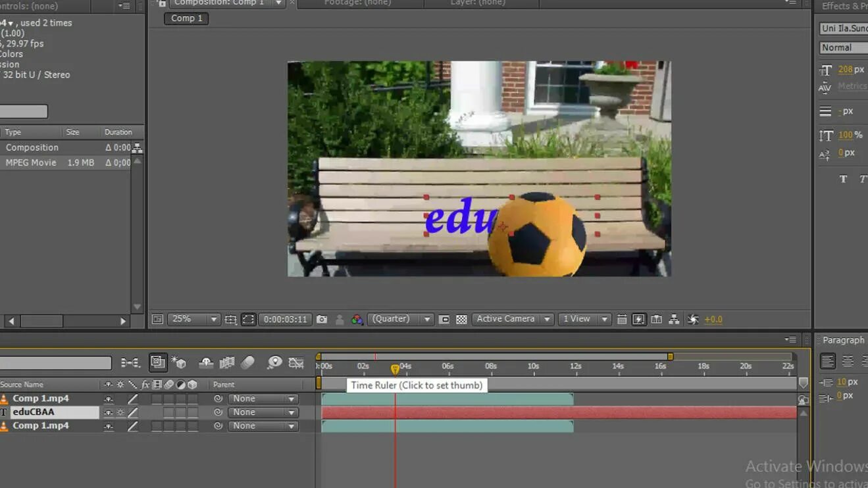Open the zoom level dropdown showing 25%
The height and width of the screenshot is (488, 868).
tap(193, 319)
